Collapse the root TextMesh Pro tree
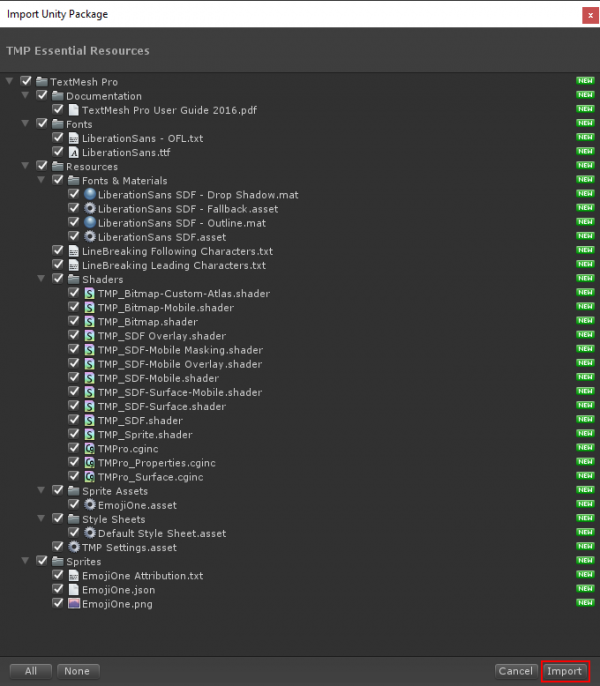Image resolution: width=600 pixels, height=686 pixels. point(10,82)
